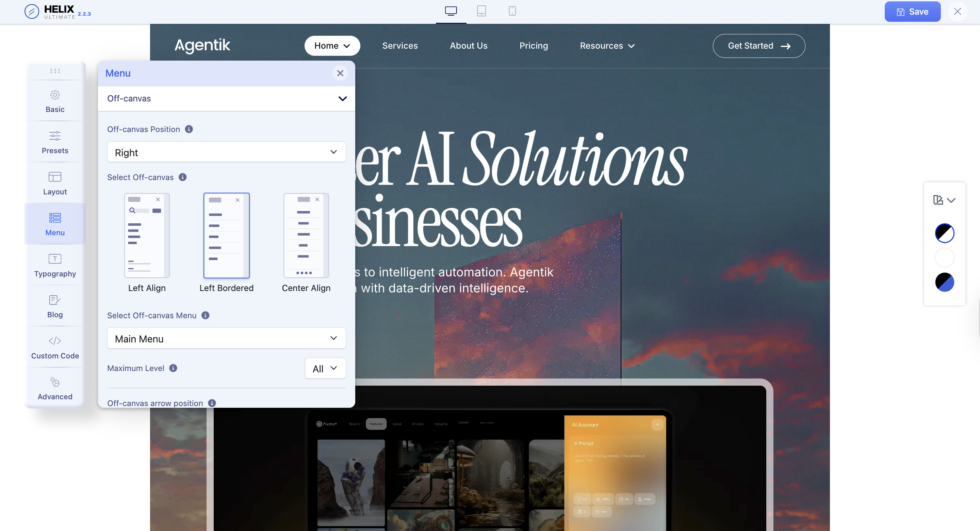Open Main Menu off-canvas menu dropdown
Image resolution: width=980 pixels, height=531 pixels.
pyautogui.click(x=226, y=338)
